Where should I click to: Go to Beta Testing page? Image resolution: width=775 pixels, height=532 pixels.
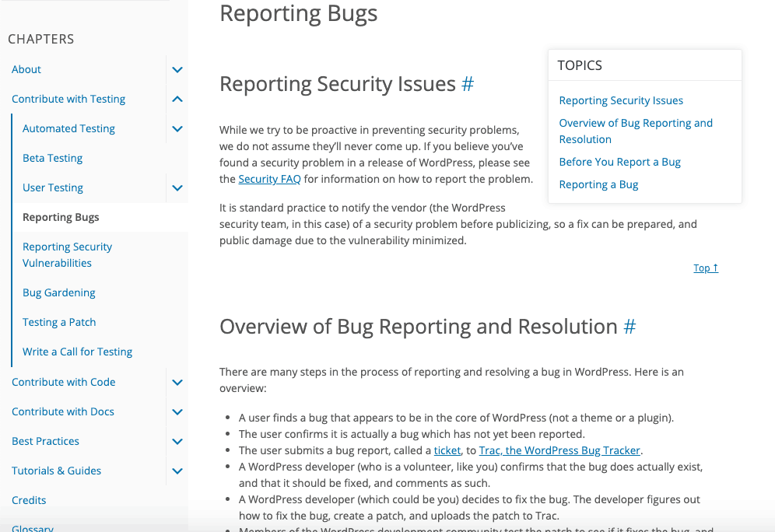click(52, 159)
